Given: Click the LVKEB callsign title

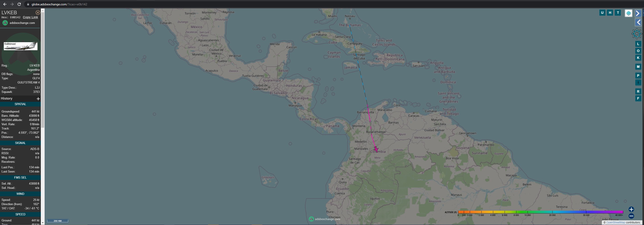Looking at the screenshot, I should coord(9,12).
